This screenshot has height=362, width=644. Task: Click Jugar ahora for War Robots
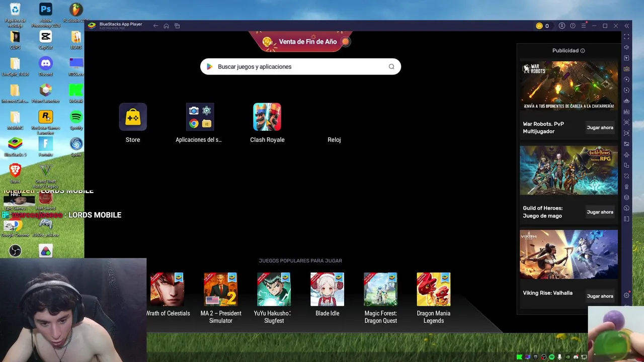coord(600,128)
